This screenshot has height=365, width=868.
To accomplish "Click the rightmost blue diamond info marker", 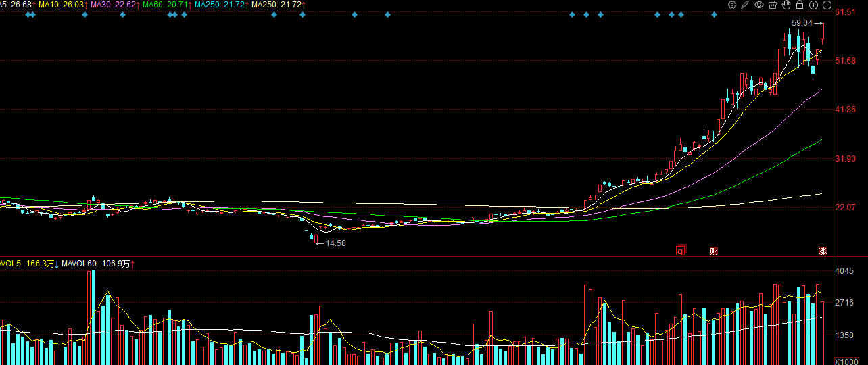I will coord(714,14).
